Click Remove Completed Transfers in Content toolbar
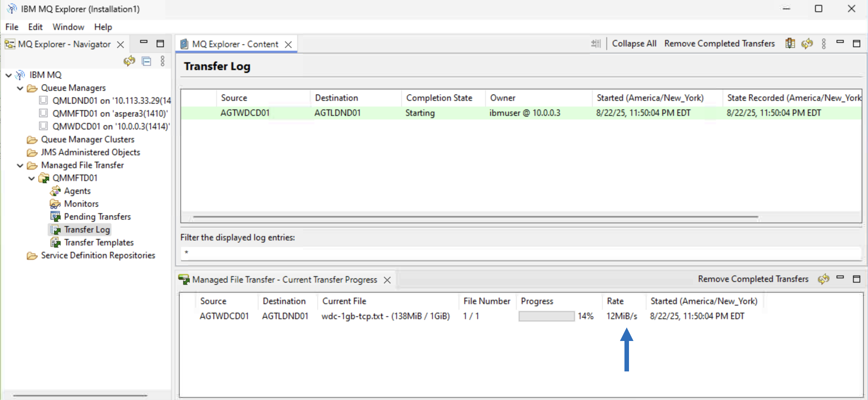Image resolution: width=868 pixels, height=400 pixels. point(720,44)
